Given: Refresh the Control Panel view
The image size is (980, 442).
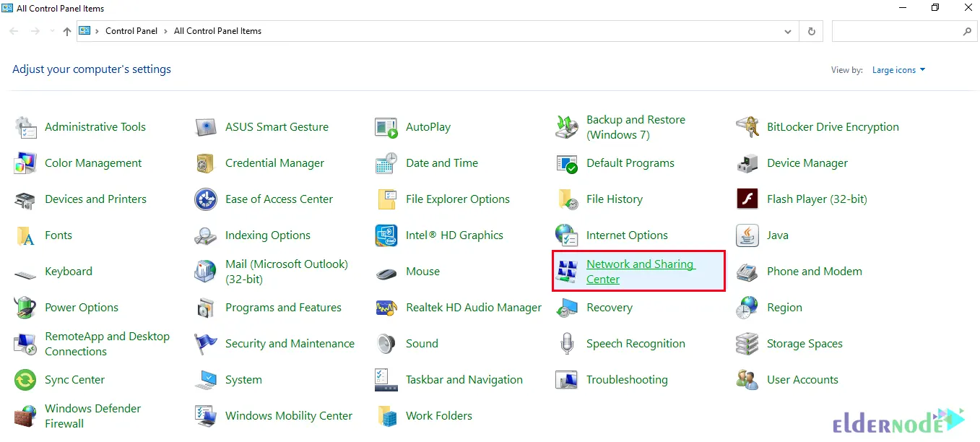Looking at the screenshot, I should click(x=811, y=31).
